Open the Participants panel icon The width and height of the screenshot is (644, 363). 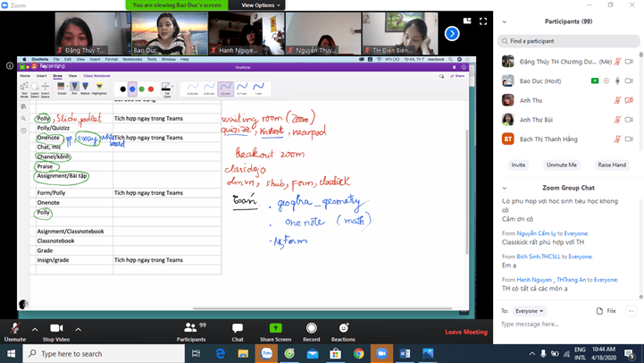[190, 329]
